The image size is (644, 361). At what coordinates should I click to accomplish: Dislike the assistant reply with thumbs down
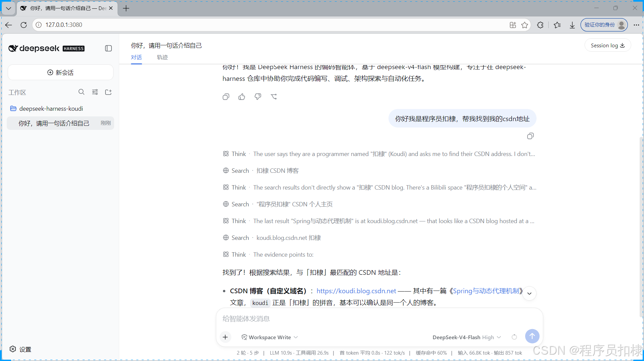(258, 97)
